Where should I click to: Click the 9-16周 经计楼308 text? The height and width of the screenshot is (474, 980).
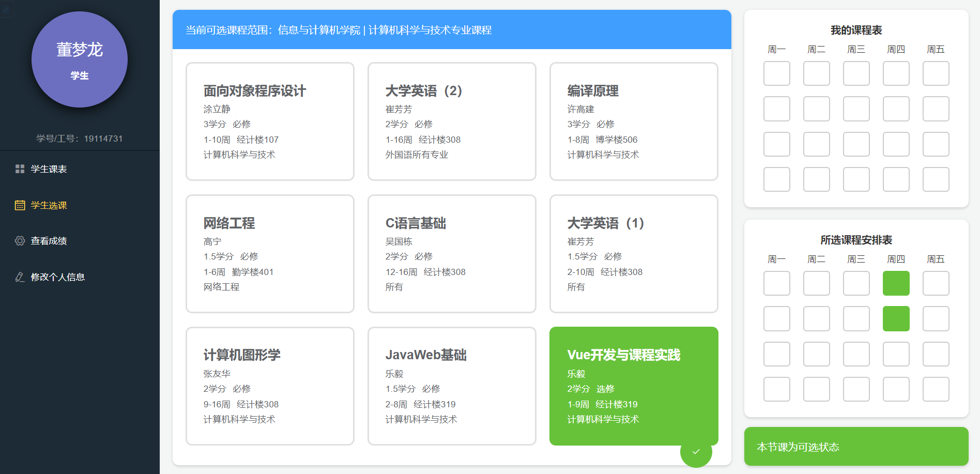(x=241, y=404)
